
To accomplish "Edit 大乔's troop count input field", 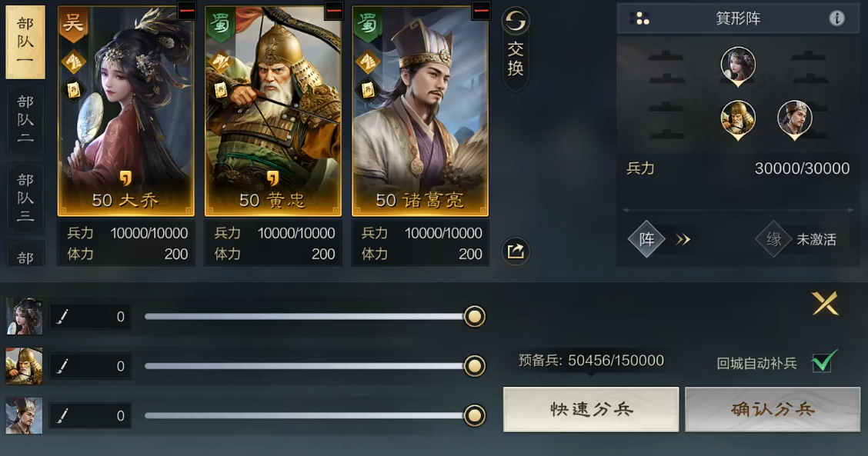I will pyautogui.click(x=90, y=317).
